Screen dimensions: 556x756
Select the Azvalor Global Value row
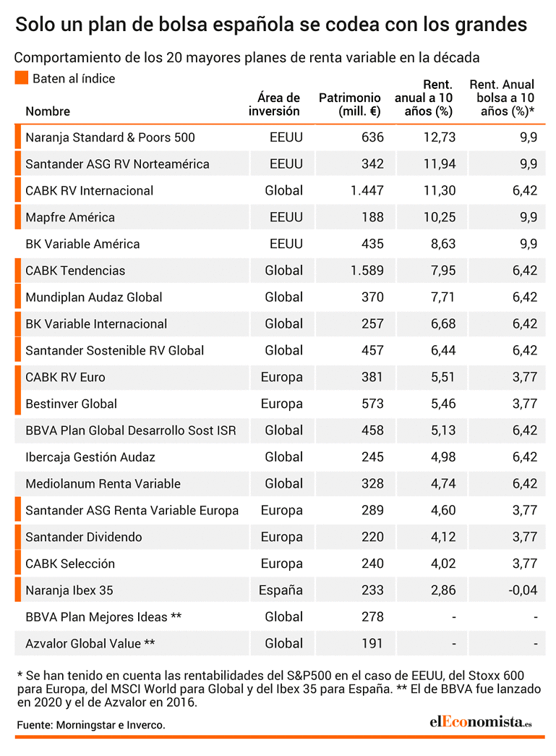tap(280, 644)
